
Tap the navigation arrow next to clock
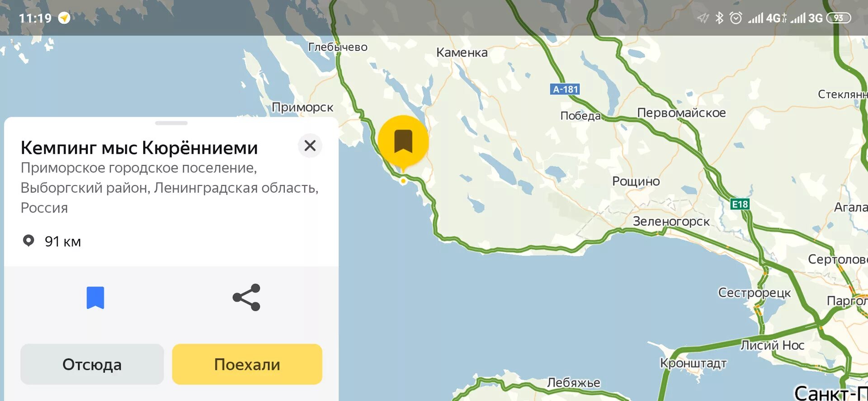pyautogui.click(x=65, y=18)
